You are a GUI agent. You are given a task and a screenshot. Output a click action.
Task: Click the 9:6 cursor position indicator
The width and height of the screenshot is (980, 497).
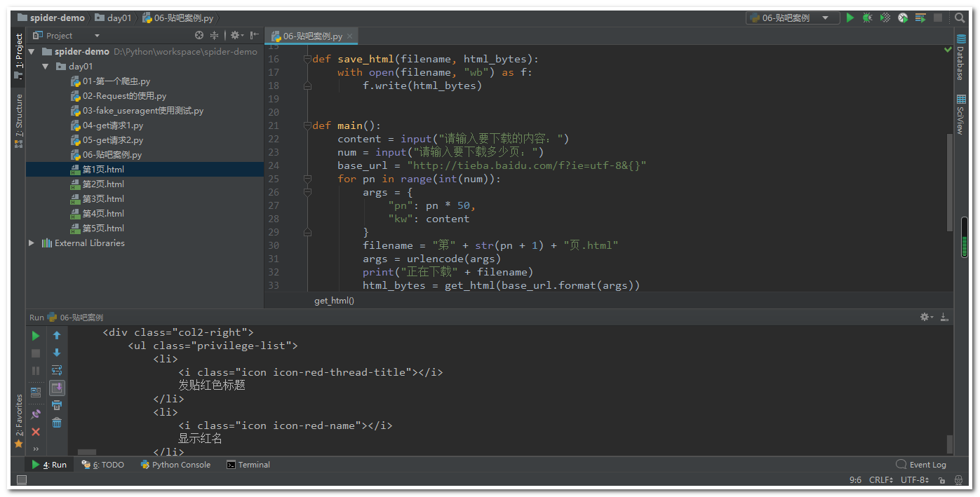tap(855, 480)
